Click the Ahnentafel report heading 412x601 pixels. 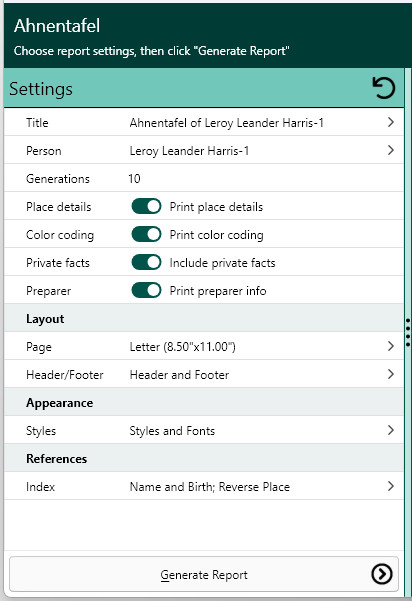point(57,26)
